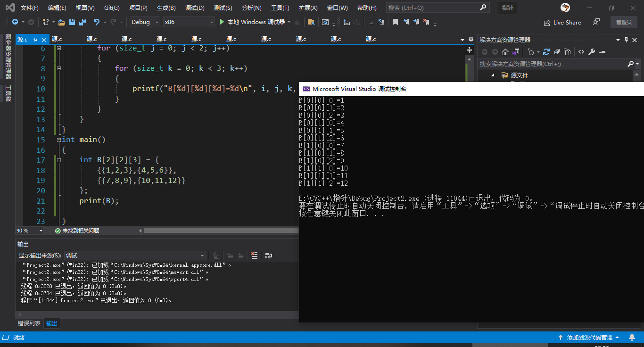Toggle auto-hide pin on Solution Explorer
Viewport: 644px width, 347px height.
(x=626, y=40)
